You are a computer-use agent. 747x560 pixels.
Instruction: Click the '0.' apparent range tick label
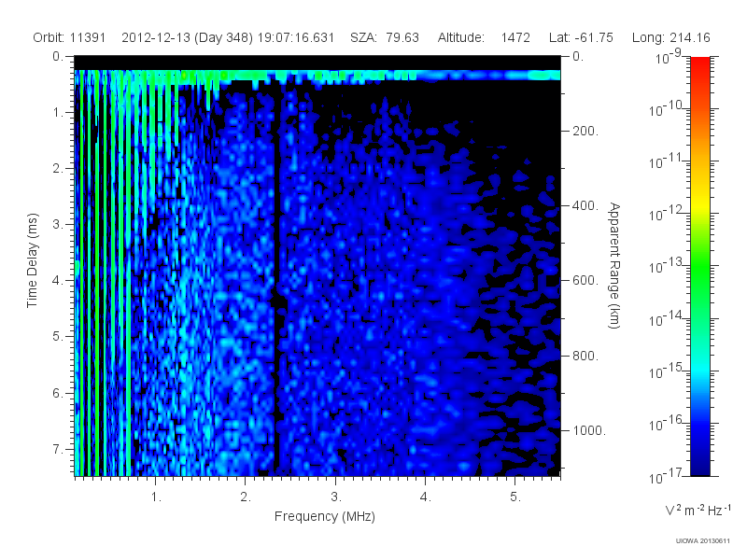pyautogui.click(x=578, y=57)
